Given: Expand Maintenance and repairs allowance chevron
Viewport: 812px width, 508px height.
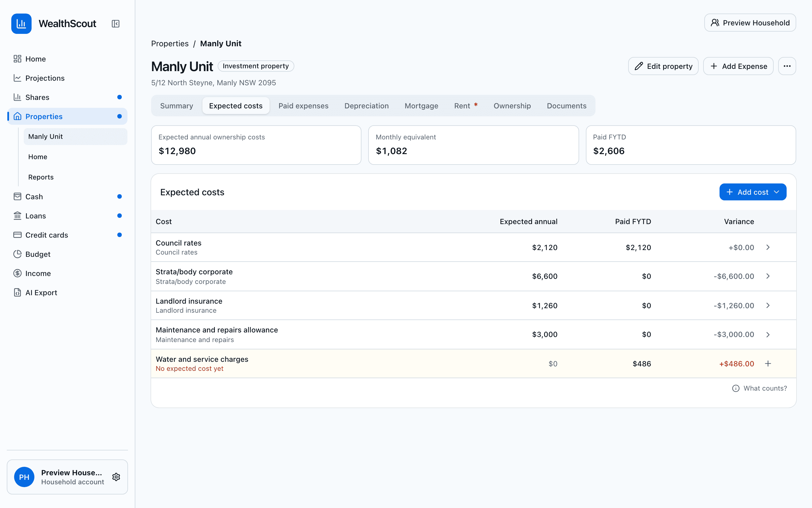Looking at the screenshot, I should (768, 335).
